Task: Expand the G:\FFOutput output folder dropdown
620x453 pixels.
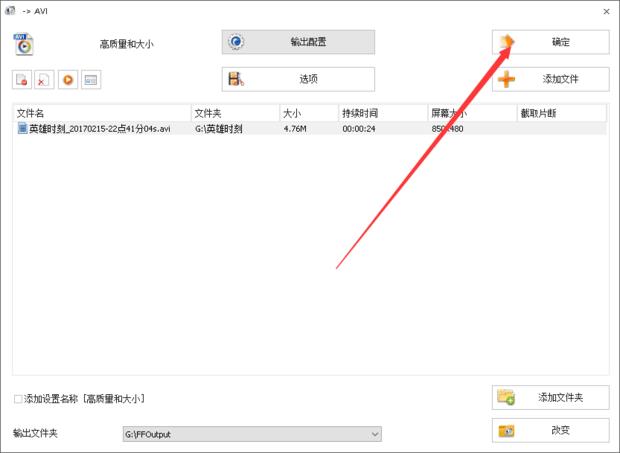Action: click(375, 434)
